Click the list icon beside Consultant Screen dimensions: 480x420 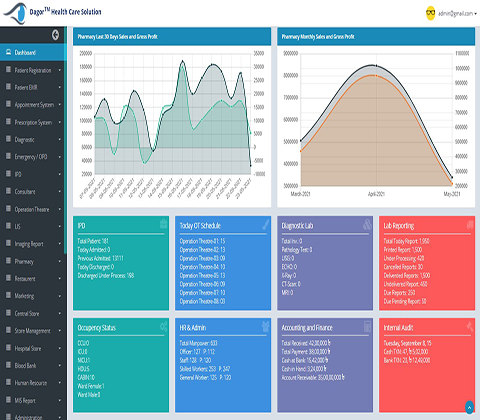click(9, 191)
